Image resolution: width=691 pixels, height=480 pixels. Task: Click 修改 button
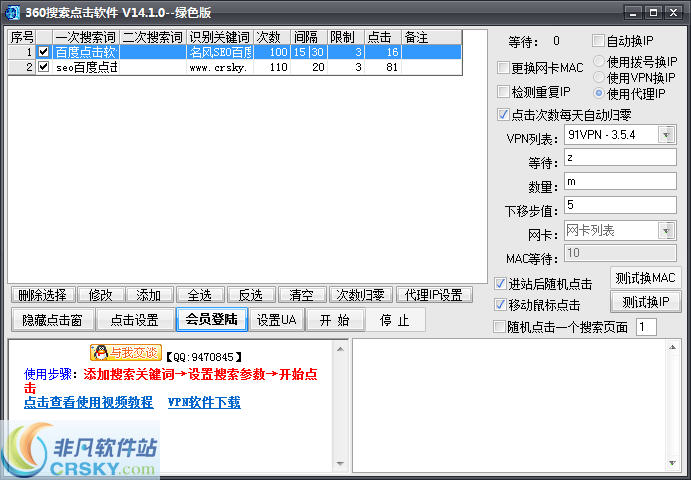pyautogui.click(x=101, y=295)
